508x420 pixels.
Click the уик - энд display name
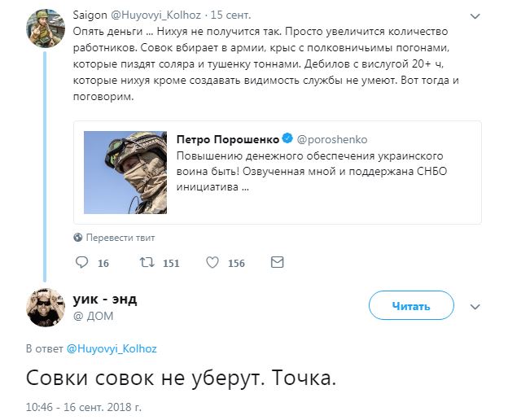105,299
